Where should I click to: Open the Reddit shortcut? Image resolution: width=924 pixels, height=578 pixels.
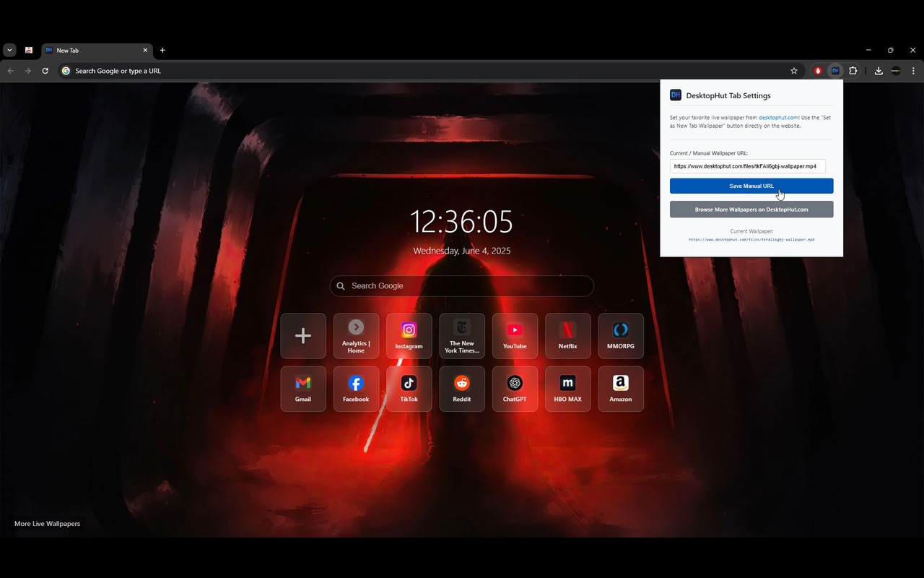coord(462,388)
